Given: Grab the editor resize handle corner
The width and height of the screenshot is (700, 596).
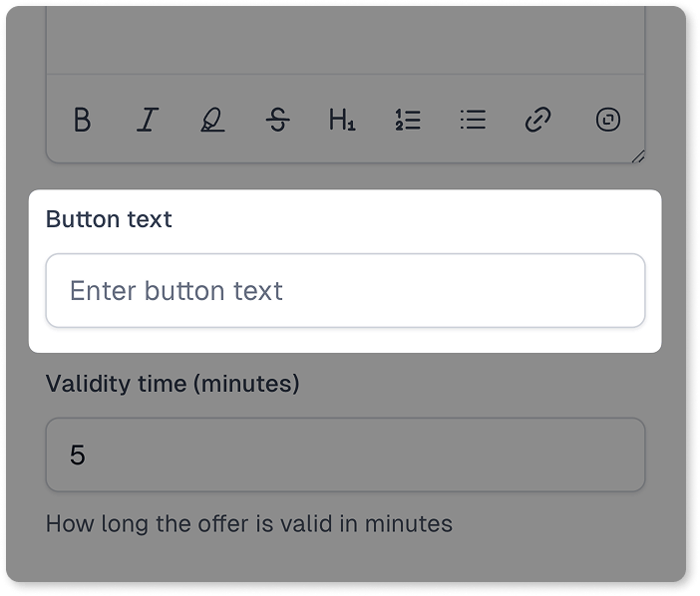Looking at the screenshot, I should tap(639, 157).
